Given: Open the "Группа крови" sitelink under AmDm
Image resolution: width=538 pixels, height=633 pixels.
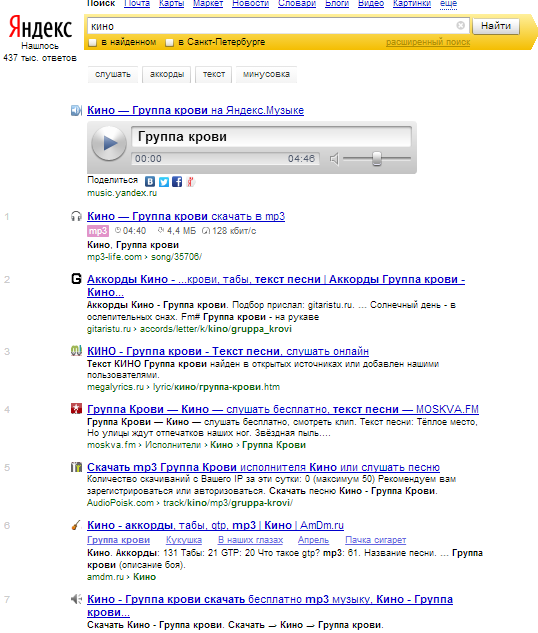Looking at the screenshot, I should (x=118, y=540).
